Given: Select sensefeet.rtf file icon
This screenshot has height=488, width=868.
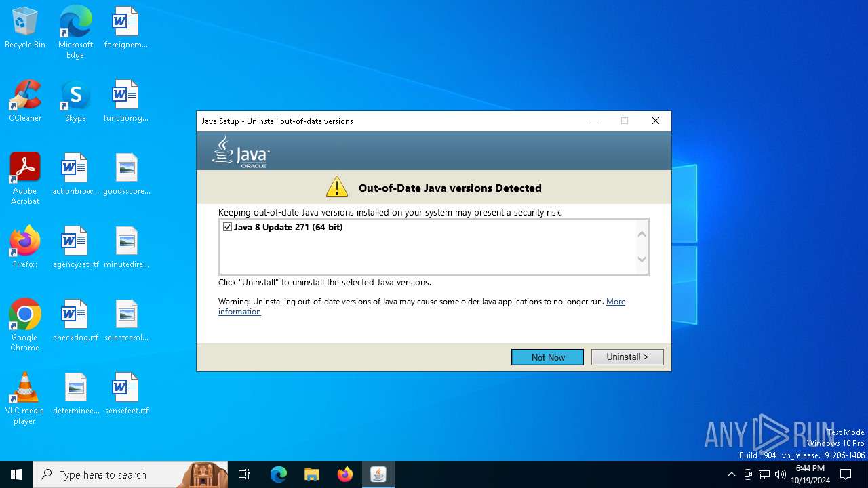Looking at the screenshot, I should pos(127,394).
